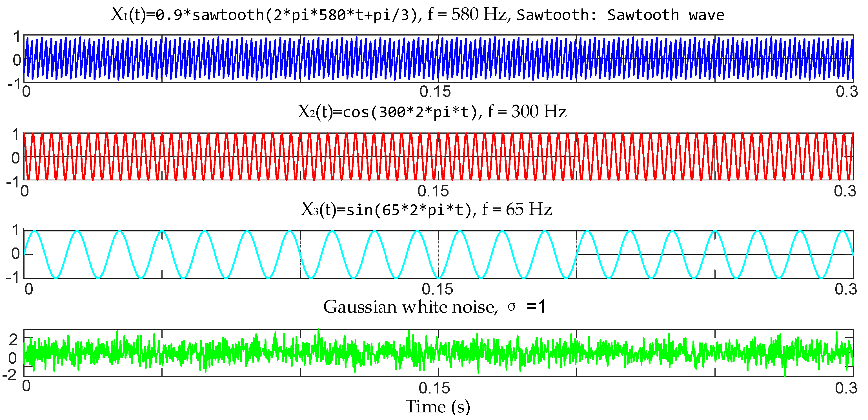Click the sigma symbol in noise title
The height and width of the screenshot is (420, 868).
click(512, 306)
